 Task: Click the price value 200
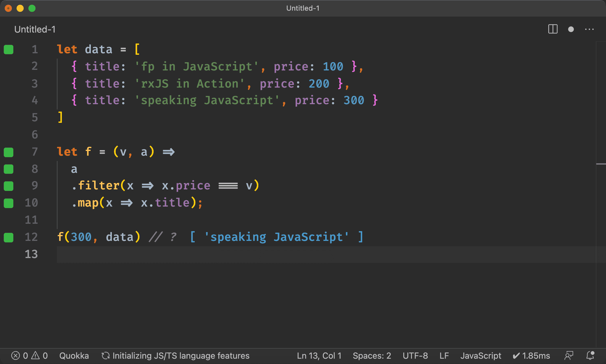click(319, 84)
